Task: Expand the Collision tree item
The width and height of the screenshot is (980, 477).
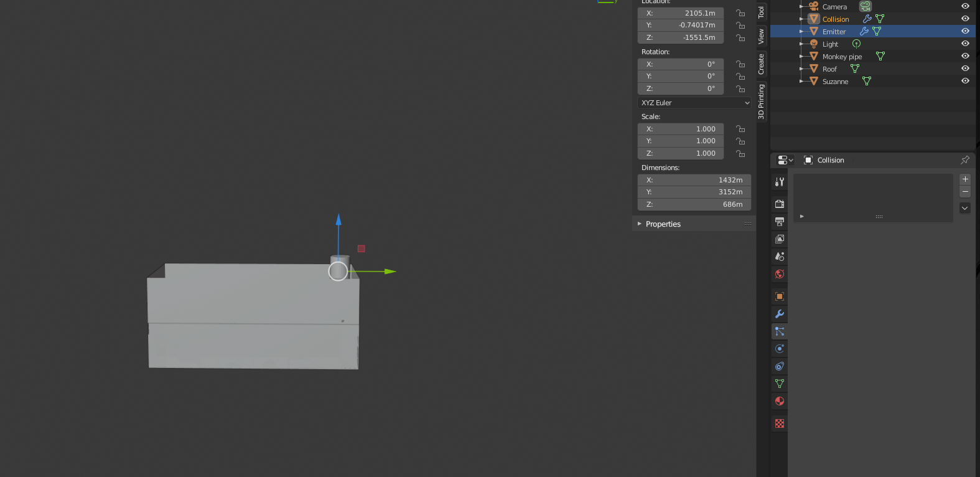Action: click(x=801, y=19)
